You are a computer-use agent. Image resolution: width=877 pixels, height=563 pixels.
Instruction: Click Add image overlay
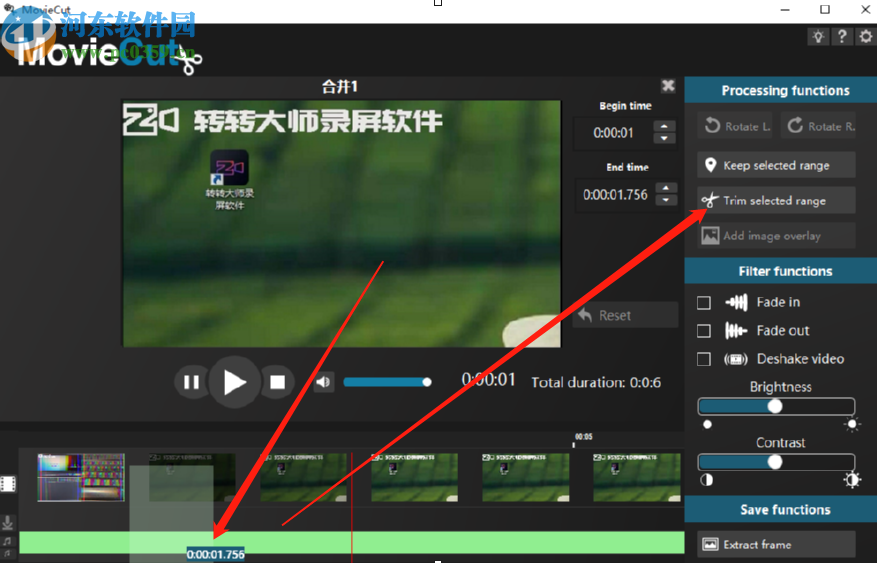click(x=776, y=235)
